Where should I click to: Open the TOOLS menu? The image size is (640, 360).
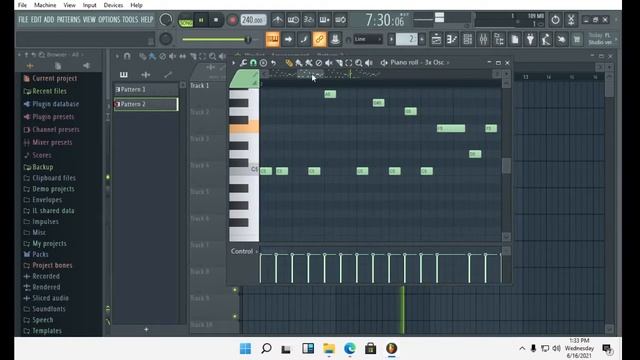pyautogui.click(x=130, y=20)
